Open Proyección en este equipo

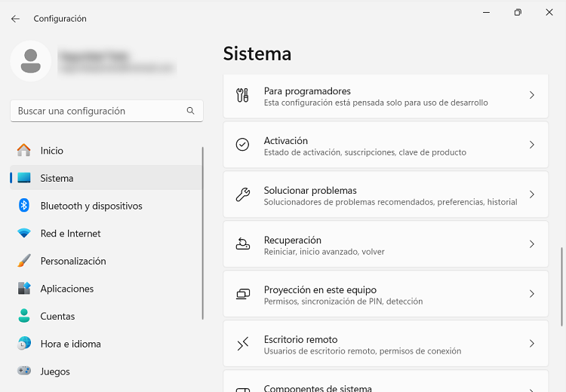tap(385, 295)
